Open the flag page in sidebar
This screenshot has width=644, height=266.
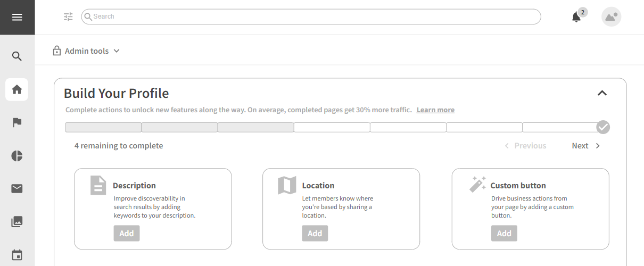pos(17,122)
